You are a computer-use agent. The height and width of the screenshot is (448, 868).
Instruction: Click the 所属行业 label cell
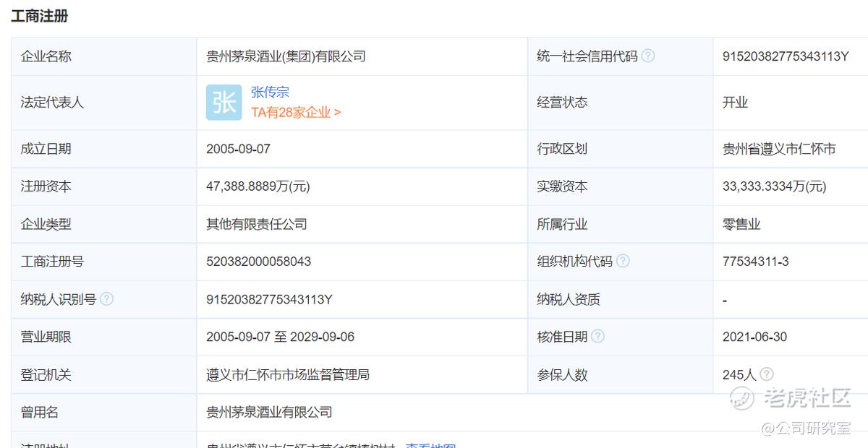pyautogui.click(x=620, y=224)
